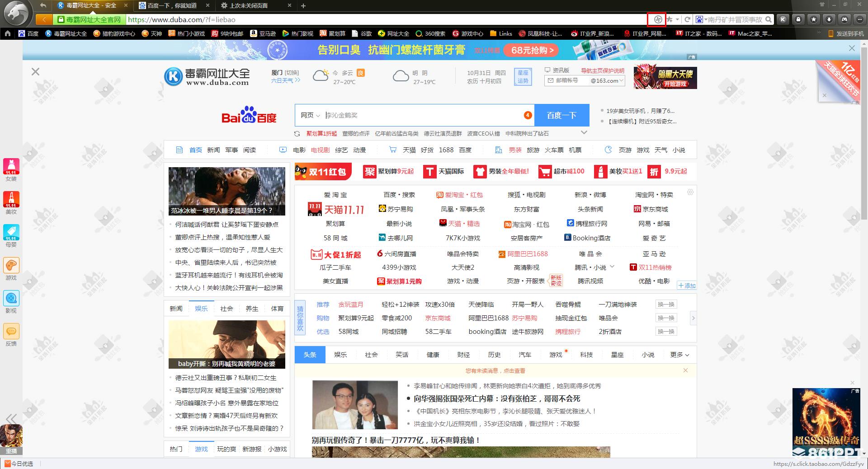Select the 小游戏 tab near the bottom

[x=277, y=449]
